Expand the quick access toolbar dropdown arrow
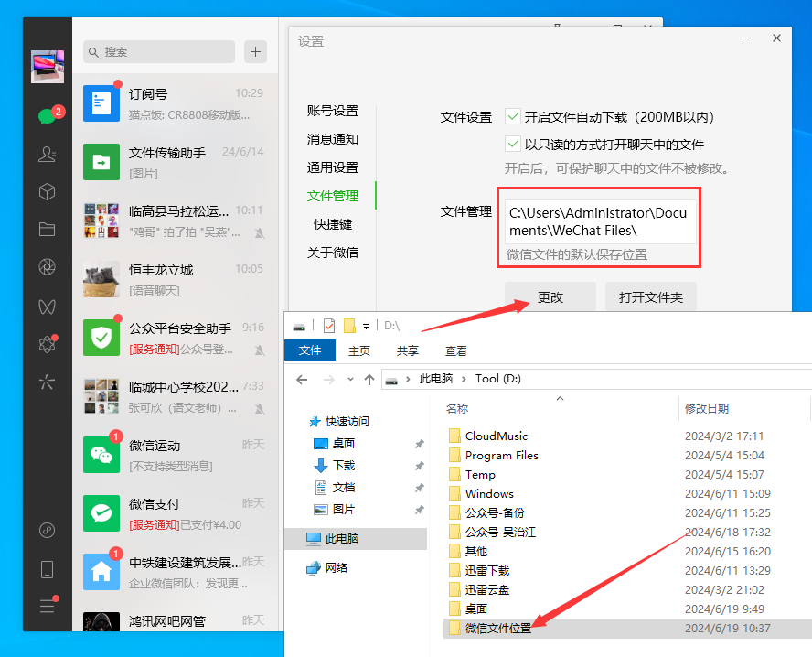 click(366, 326)
